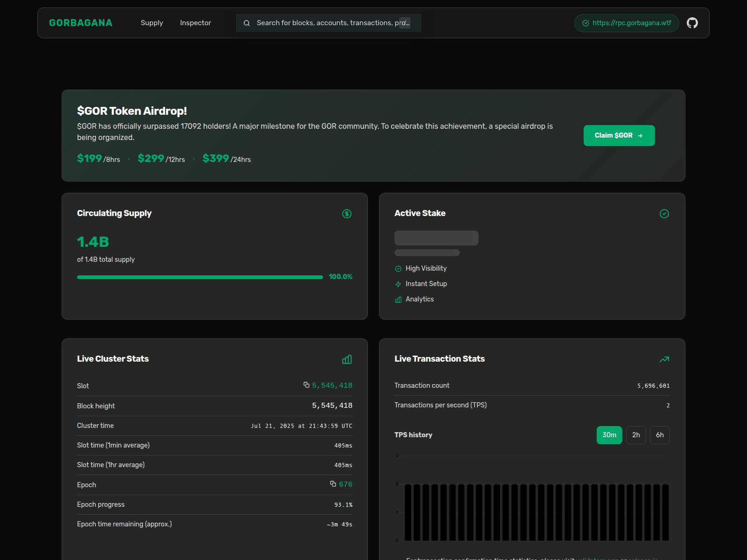Viewport: 747px width, 560px height.
Task: Switch TPS history to 2h view
Action: tap(636, 434)
